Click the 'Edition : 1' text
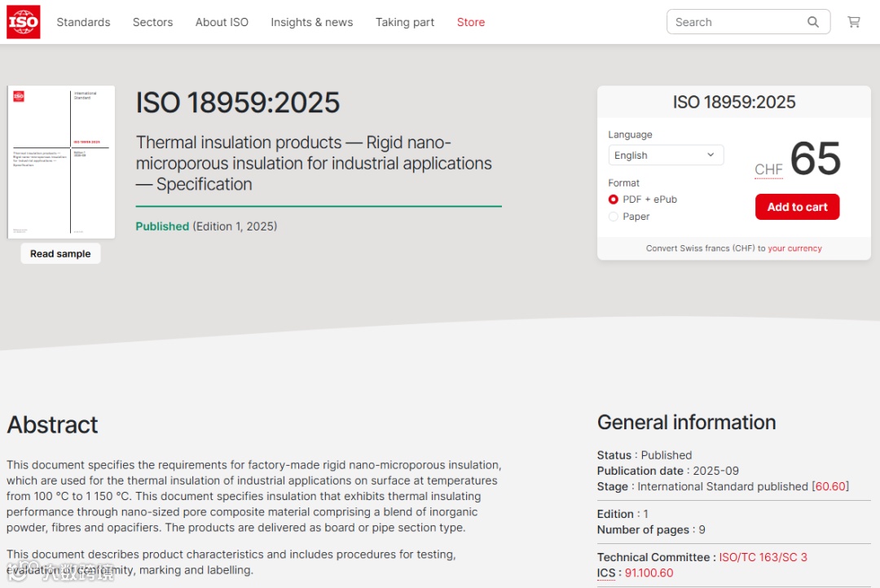Viewport: 880px width, 588px height. (x=623, y=514)
